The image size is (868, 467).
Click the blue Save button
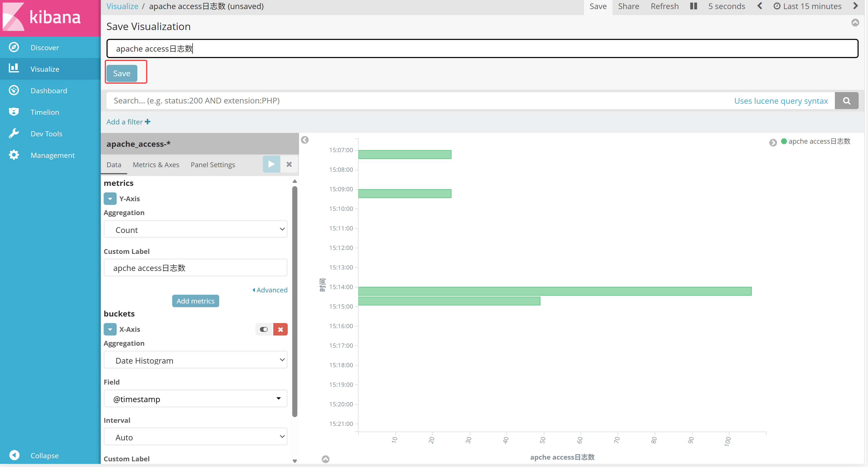(x=122, y=73)
